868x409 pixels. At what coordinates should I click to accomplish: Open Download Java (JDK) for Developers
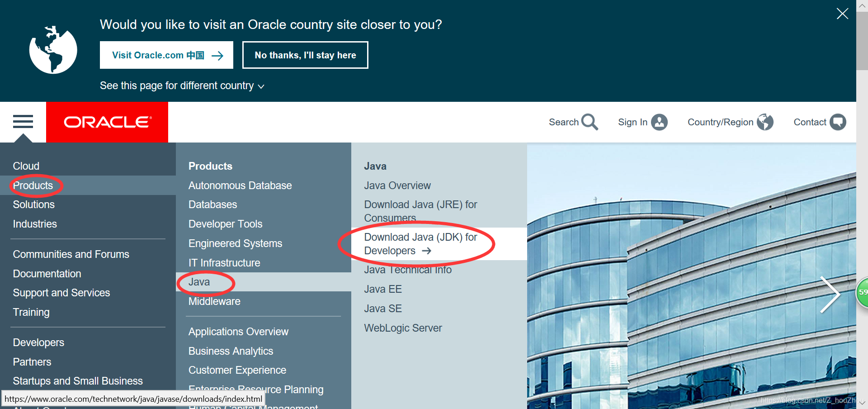click(x=420, y=244)
